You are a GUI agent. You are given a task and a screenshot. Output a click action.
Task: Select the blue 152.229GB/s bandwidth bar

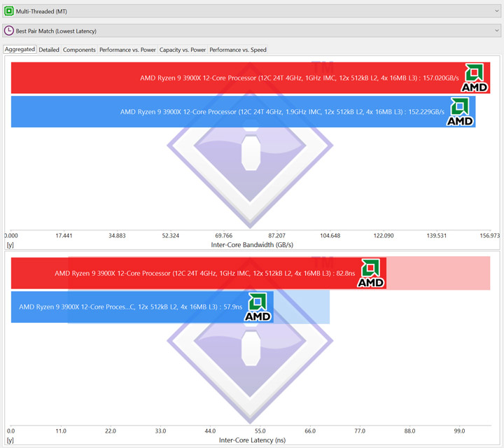tap(244, 111)
